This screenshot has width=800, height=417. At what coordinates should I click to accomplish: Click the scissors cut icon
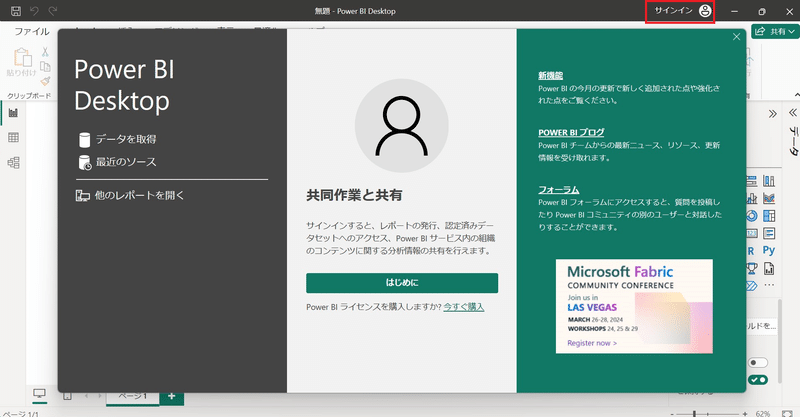point(45,52)
